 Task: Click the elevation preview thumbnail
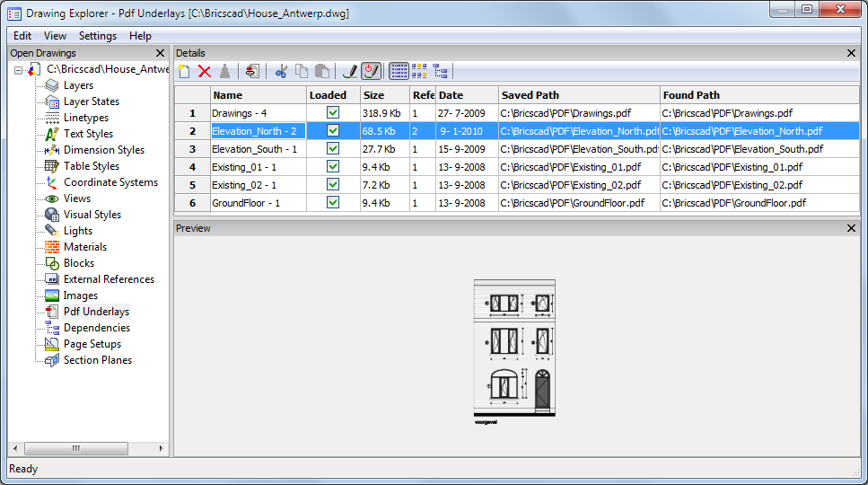point(514,351)
